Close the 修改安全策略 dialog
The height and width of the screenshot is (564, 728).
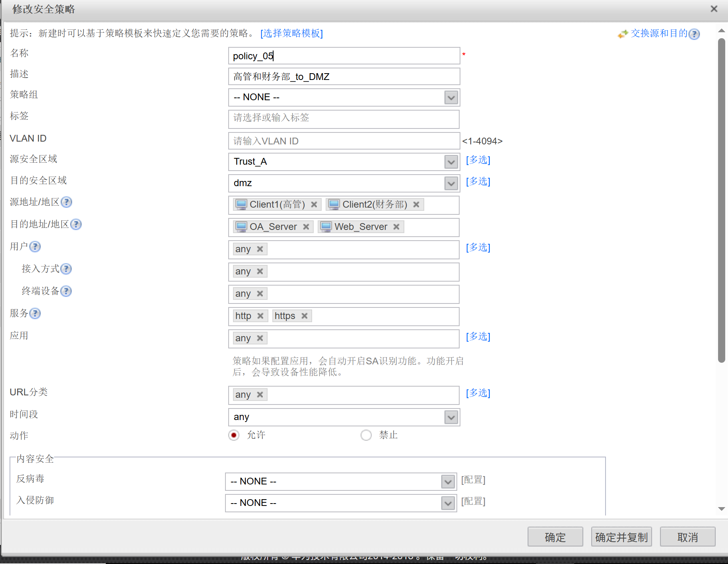[x=714, y=9]
